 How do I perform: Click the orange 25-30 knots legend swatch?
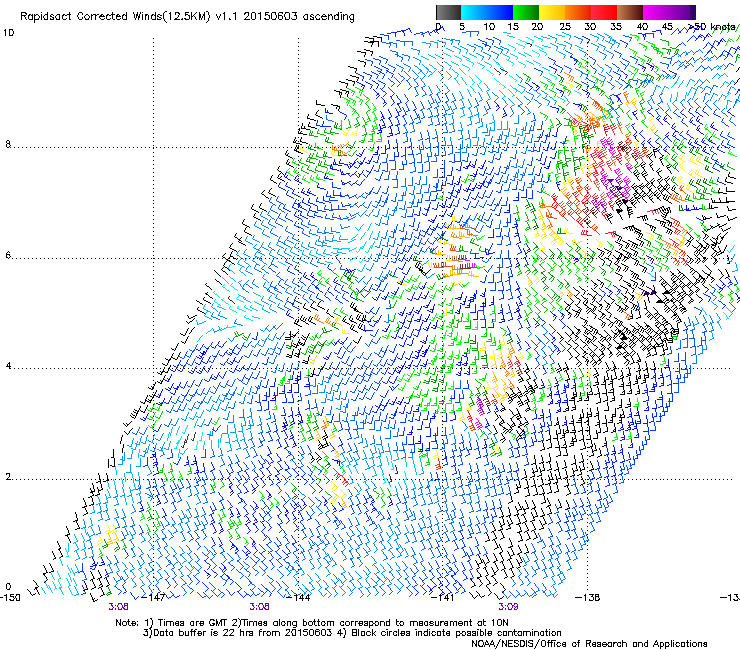click(578, 12)
